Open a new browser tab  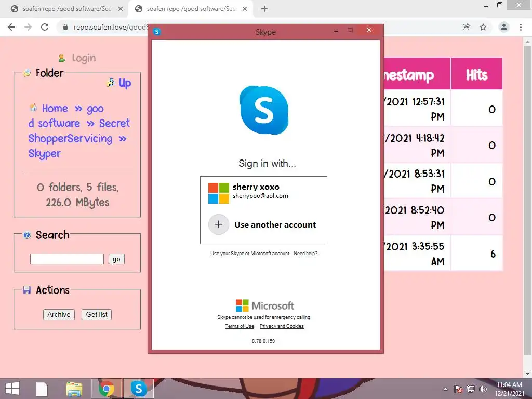click(x=264, y=9)
